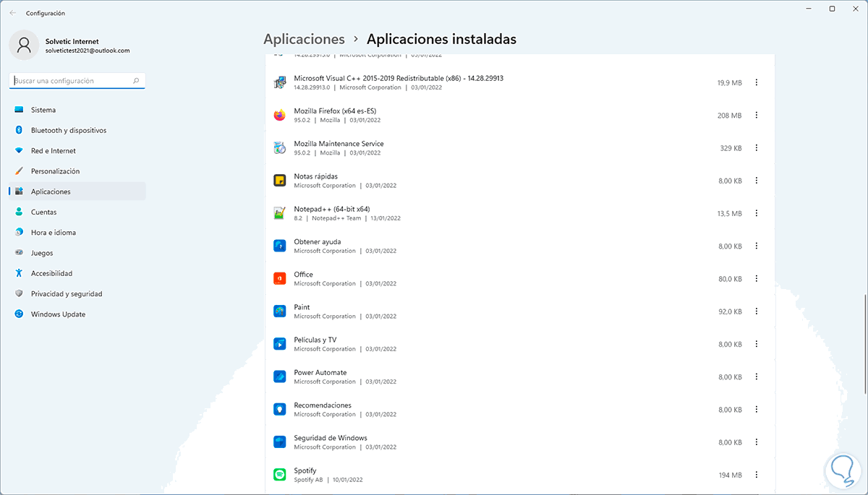
Task: Click the Office app icon
Action: [x=280, y=278]
